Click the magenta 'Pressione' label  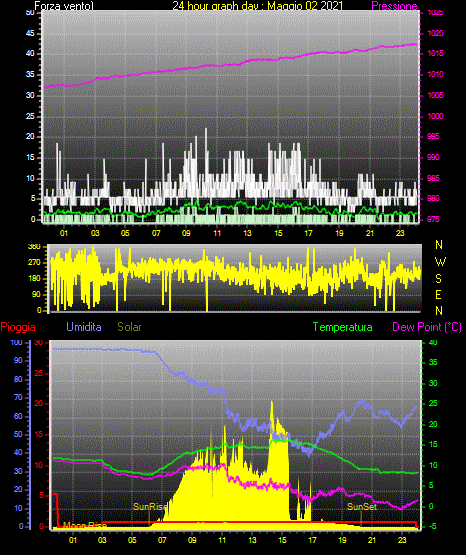point(394,6)
